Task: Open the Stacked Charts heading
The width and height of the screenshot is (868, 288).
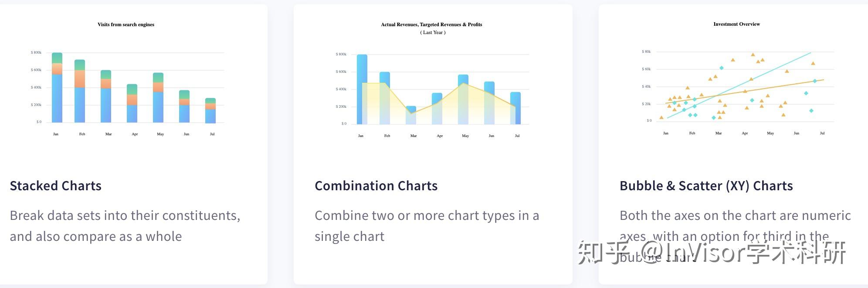Action: [56, 186]
